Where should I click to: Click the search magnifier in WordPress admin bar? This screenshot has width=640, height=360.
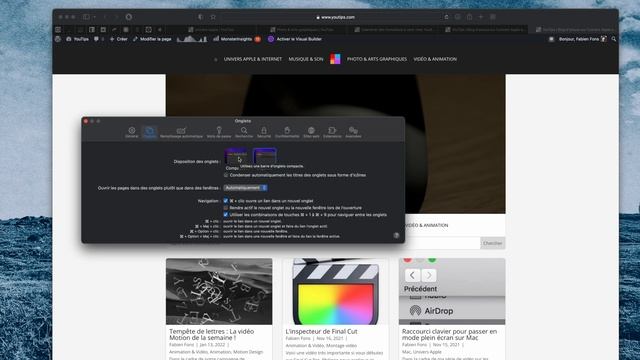coord(613,39)
